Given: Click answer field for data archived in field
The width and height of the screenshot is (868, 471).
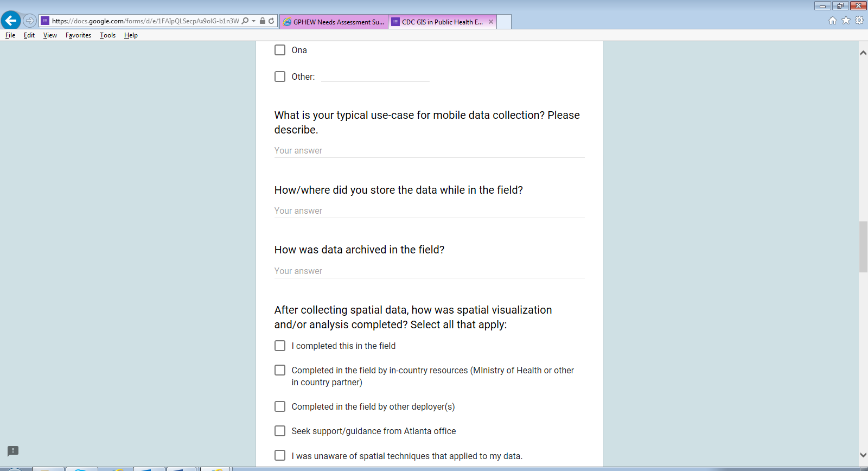Looking at the screenshot, I should [429, 271].
